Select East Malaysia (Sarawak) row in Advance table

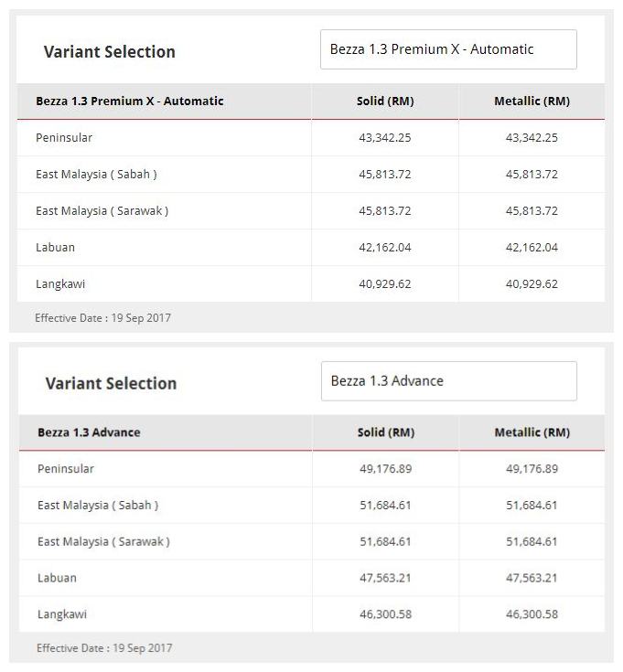coord(103,542)
